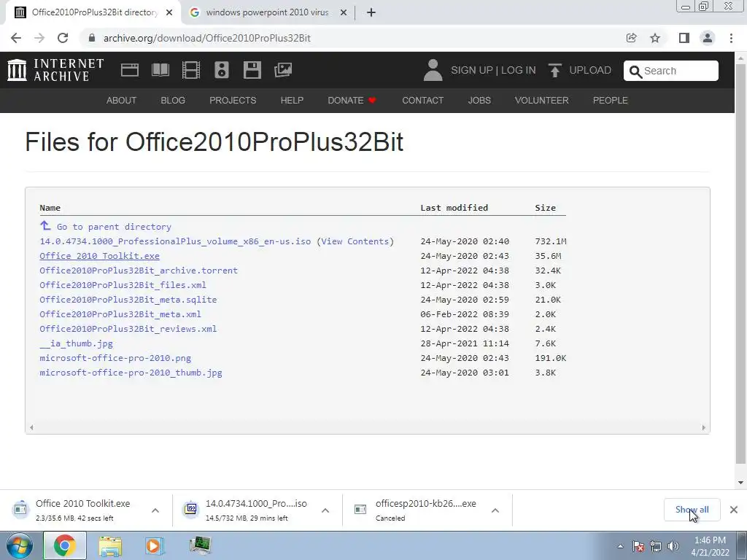Open the Internet Archive home logo

coord(55,70)
